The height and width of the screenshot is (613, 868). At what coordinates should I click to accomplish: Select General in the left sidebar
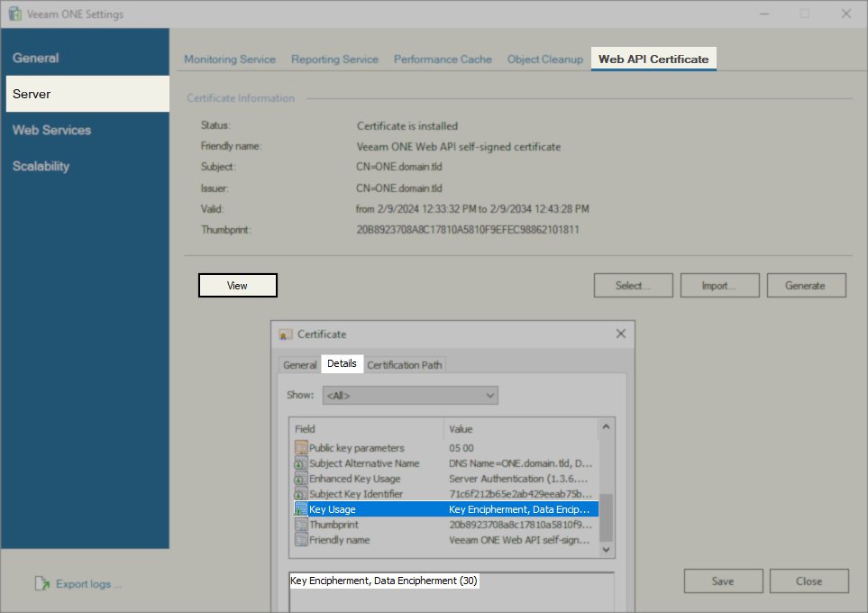(x=87, y=58)
